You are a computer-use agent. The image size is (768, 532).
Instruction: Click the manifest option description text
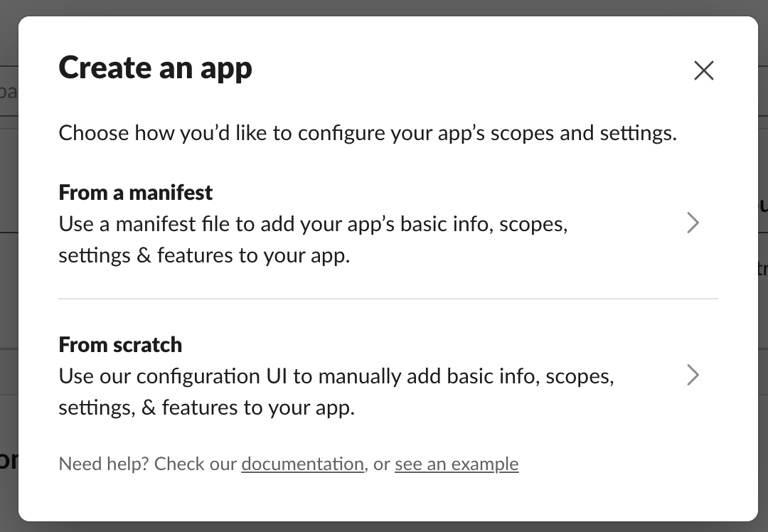(x=313, y=240)
